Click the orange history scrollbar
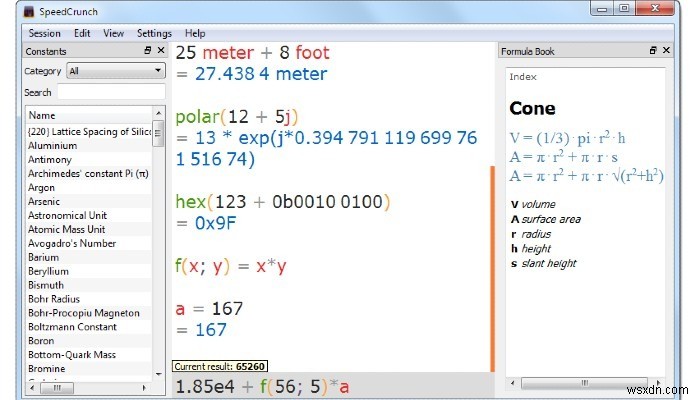This screenshot has height=400, width=700. click(492, 269)
